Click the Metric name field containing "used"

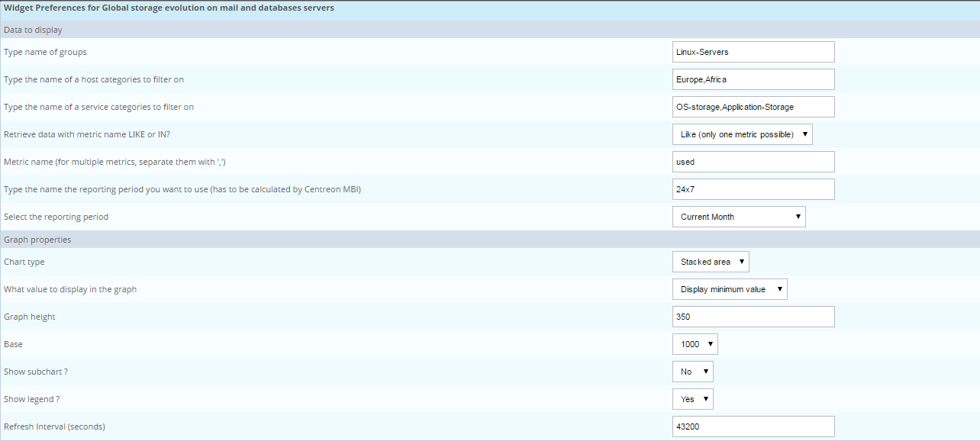[x=753, y=161]
